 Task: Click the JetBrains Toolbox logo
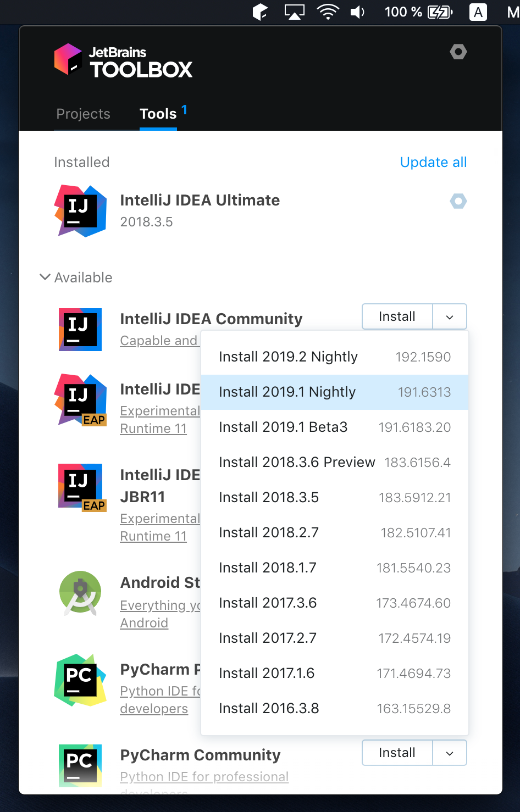coord(123,60)
